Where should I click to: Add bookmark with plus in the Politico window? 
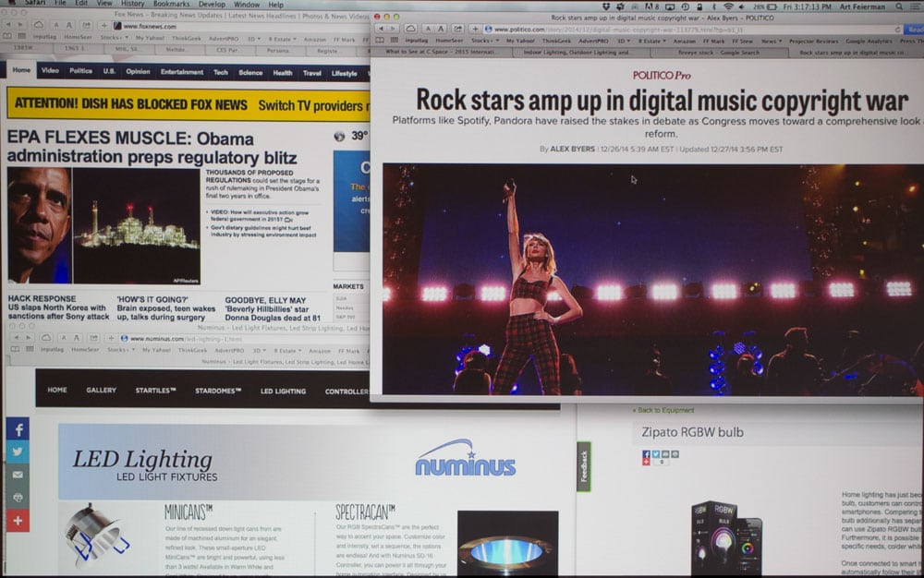[475, 29]
